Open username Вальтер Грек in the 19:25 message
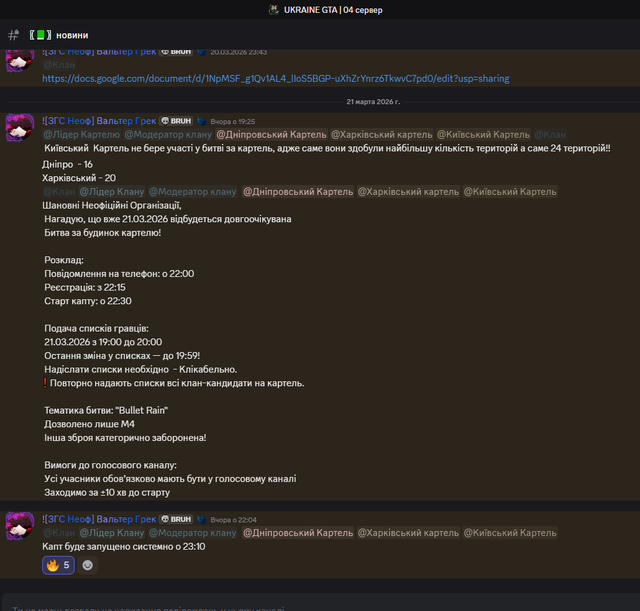This screenshot has height=611, width=640. coord(99,121)
